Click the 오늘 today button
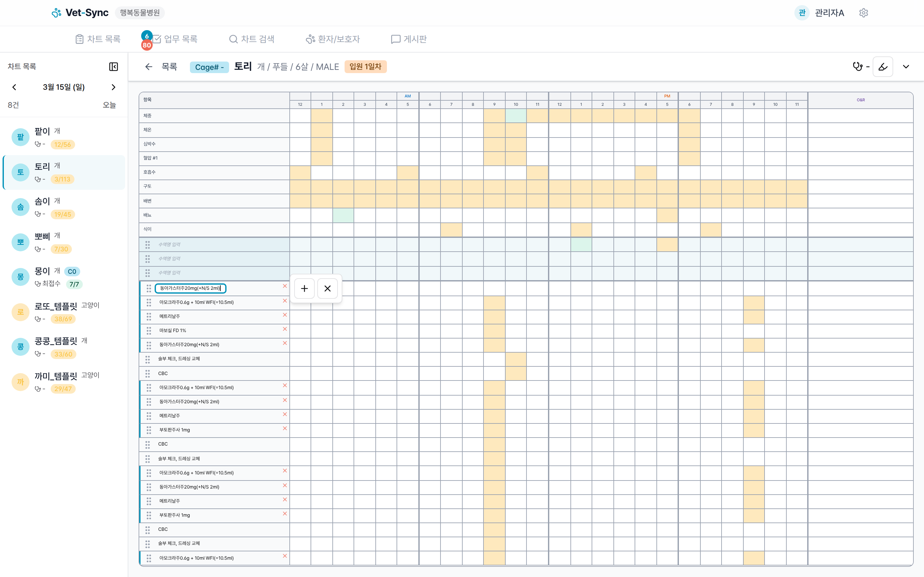Image resolution: width=924 pixels, height=577 pixels. coord(109,105)
